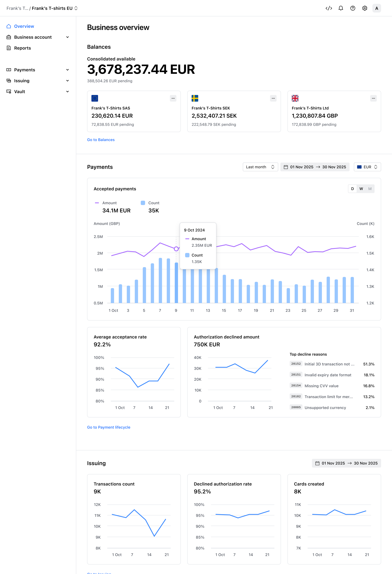Click the highlighted 9 Oct data point

(x=176, y=249)
